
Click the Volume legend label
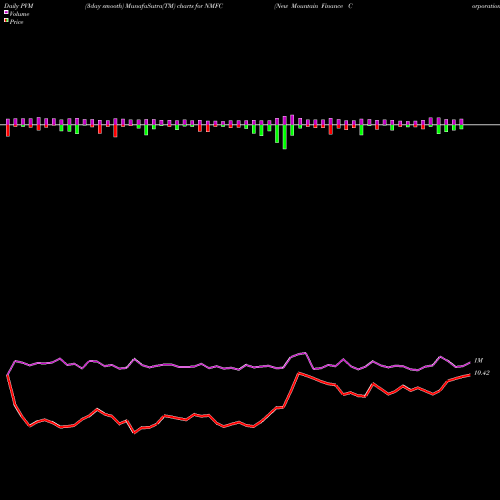click(19, 14)
